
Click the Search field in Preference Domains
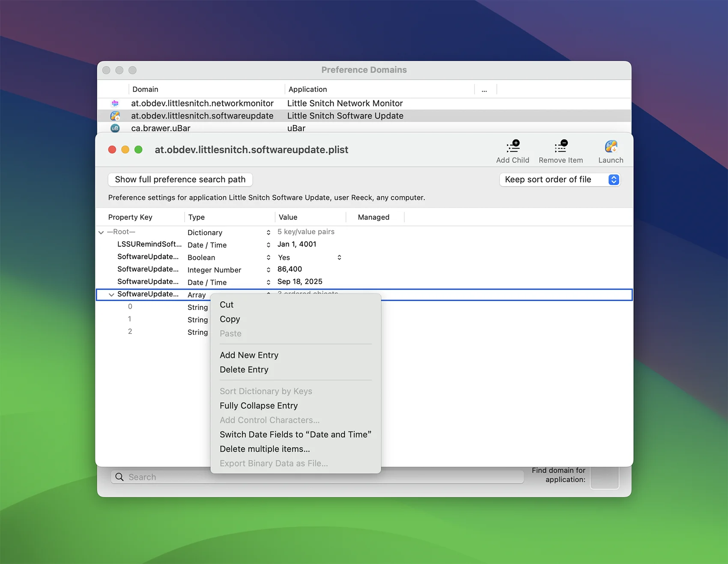(x=317, y=477)
